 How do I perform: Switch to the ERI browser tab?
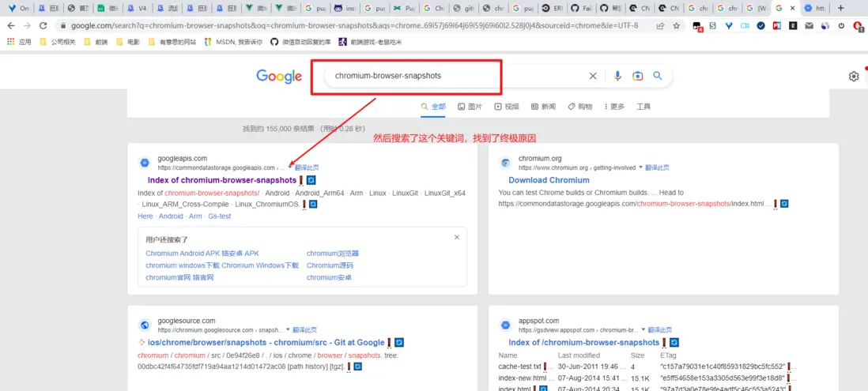(x=553, y=9)
